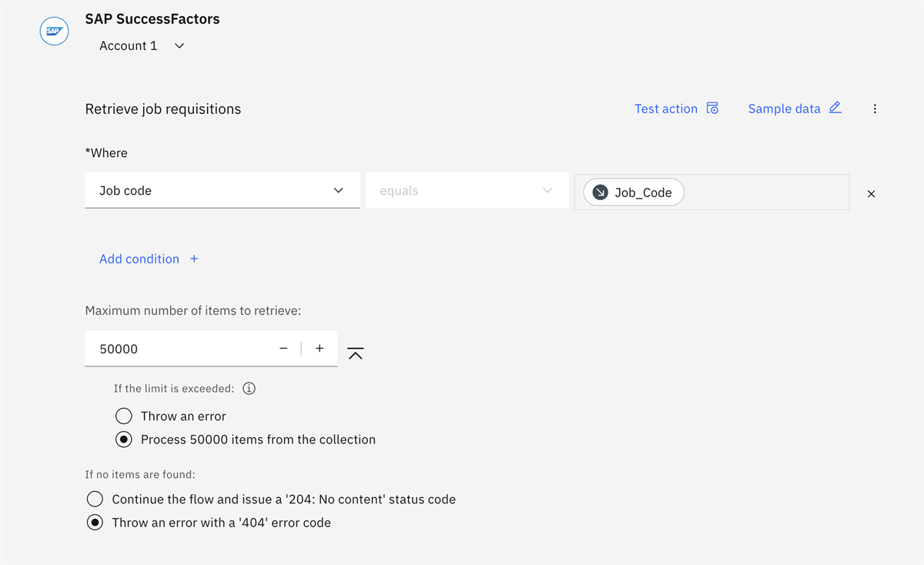
Task: Select Process 50000 items radio option
Action: tap(123, 440)
